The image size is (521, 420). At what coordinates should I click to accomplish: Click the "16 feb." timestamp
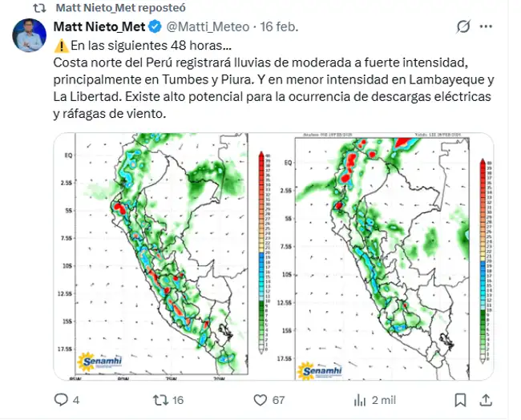(281, 27)
